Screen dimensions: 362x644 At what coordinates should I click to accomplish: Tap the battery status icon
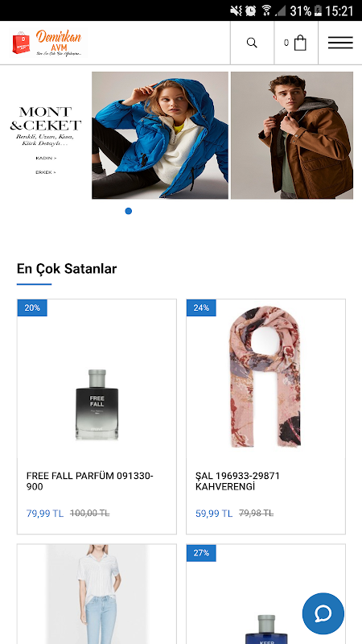318,10
